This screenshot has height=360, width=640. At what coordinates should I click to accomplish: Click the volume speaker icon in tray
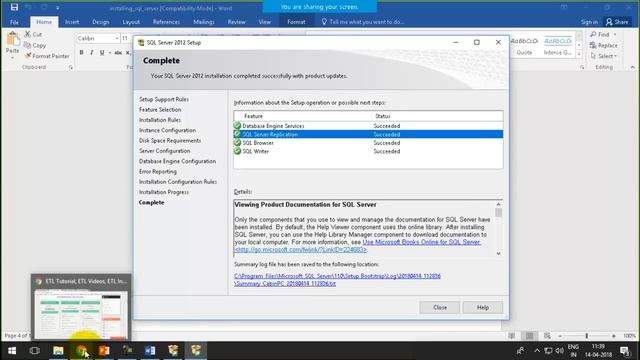560,351
